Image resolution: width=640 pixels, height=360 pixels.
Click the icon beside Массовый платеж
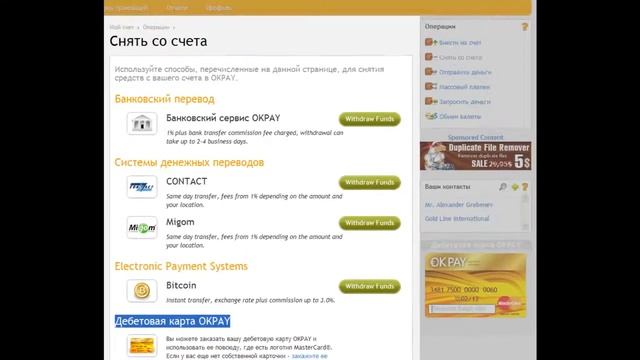point(431,87)
